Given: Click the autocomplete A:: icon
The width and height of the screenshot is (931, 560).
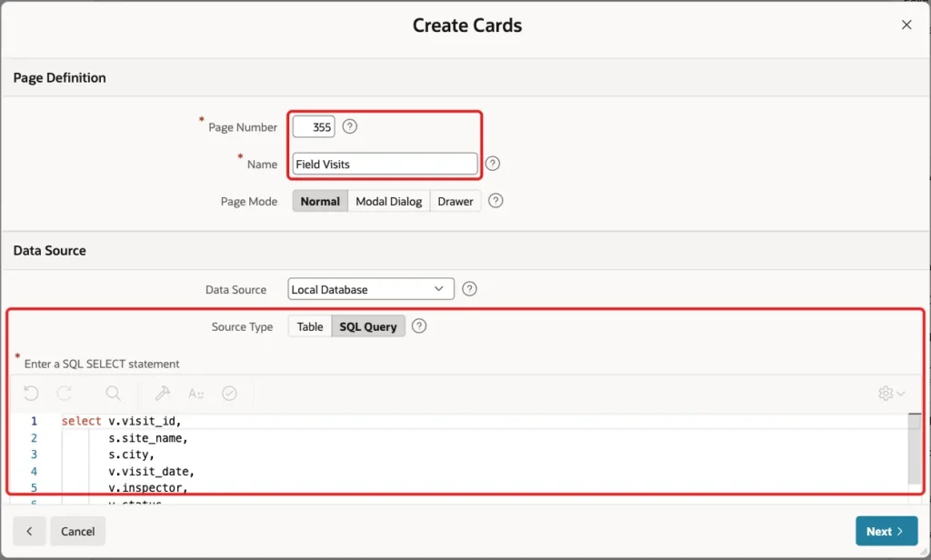Looking at the screenshot, I should tap(196, 393).
